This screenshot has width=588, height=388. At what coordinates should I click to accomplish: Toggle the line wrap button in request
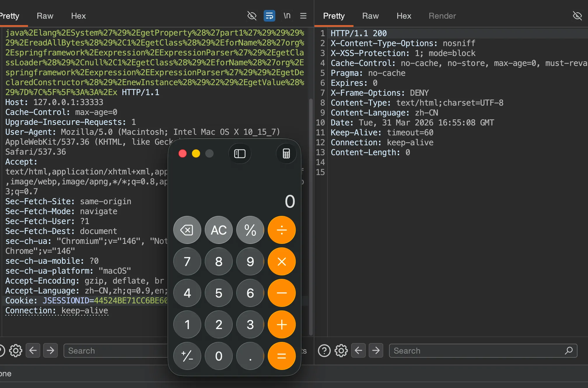[x=269, y=16]
